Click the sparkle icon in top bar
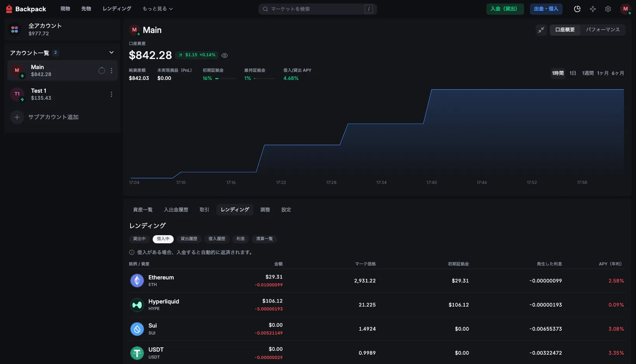The image size is (636, 364). (x=592, y=9)
